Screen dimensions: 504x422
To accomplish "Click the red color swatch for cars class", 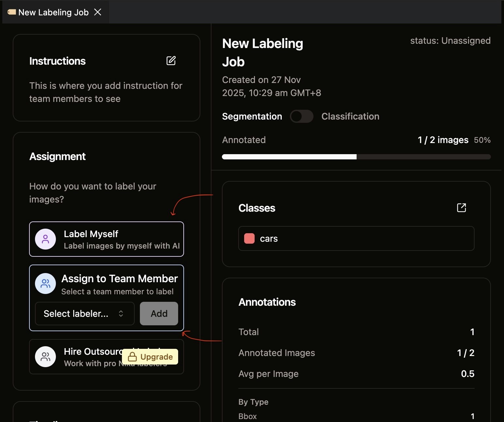I will click(249, 238).
